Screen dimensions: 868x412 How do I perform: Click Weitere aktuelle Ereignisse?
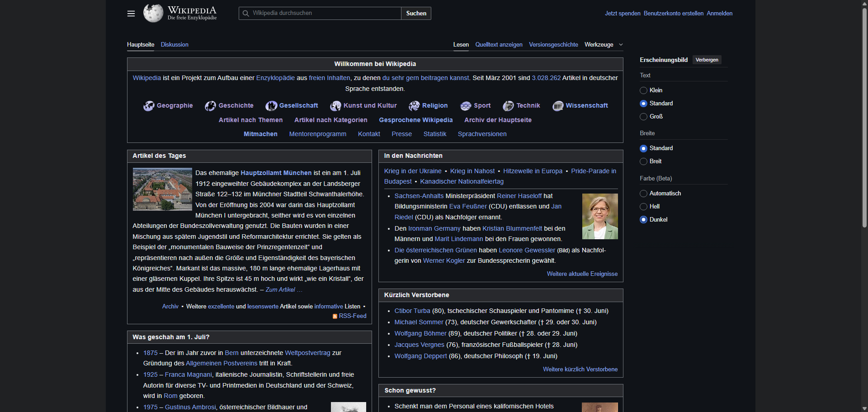point(582,274)
